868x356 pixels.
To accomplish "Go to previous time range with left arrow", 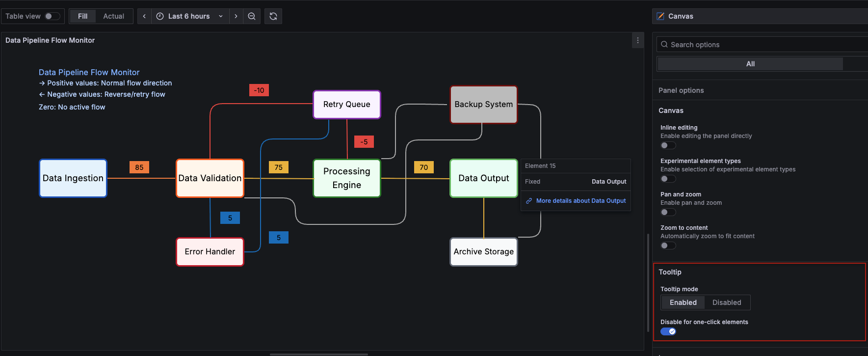I will point(144,16).
